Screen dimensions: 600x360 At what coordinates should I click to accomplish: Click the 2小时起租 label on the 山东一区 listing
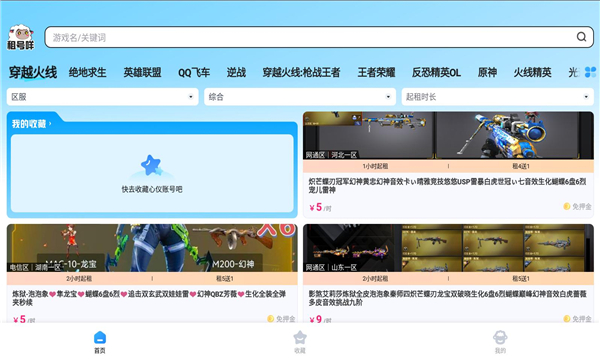tap(375, 279)
